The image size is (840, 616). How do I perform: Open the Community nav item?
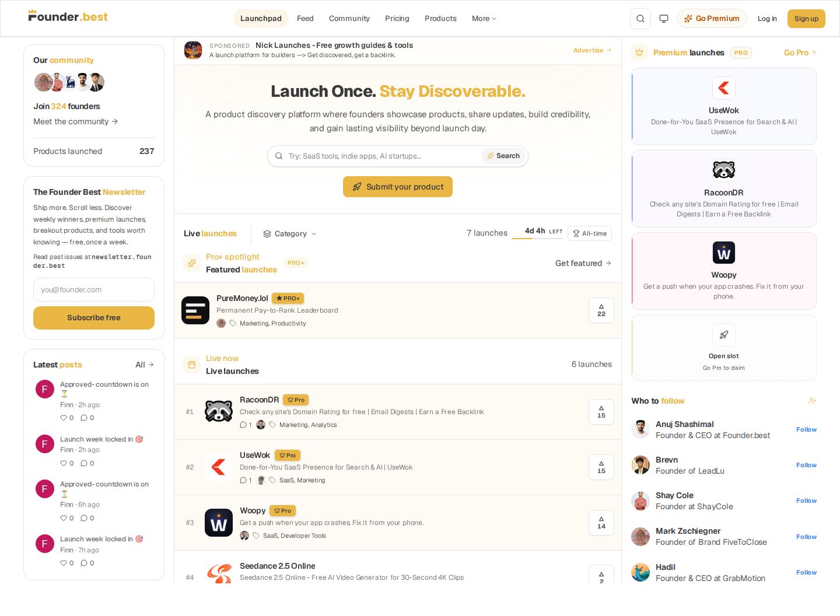[349, 19]
